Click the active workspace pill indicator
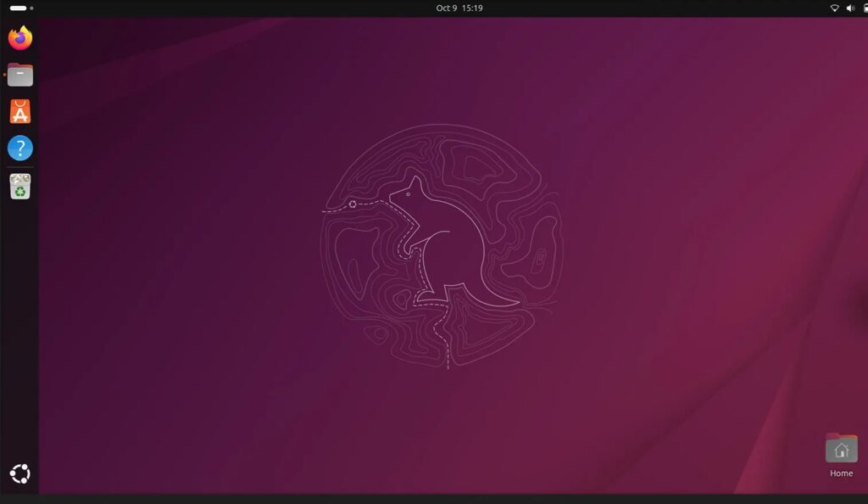This screenshot has height=504, width=868. (18, 8)
